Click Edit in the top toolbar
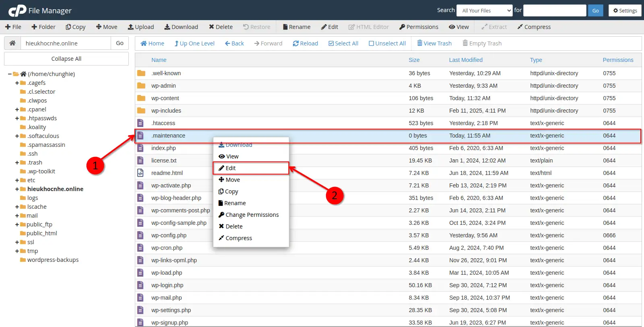 [x=330, y=27]
